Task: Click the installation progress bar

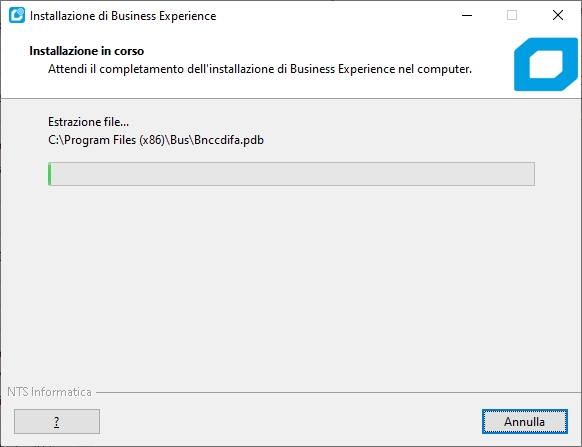Action: click(x=291, y=174)
